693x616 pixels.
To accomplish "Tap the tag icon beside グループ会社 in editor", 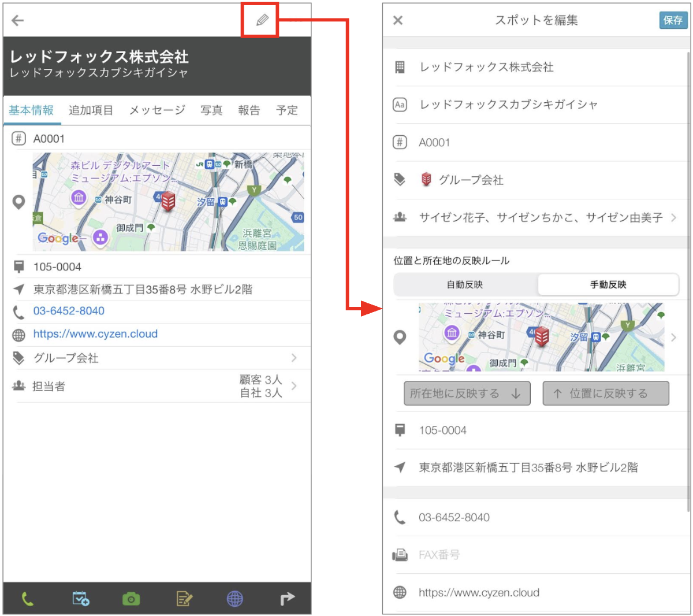I will (x=400, y=180).
